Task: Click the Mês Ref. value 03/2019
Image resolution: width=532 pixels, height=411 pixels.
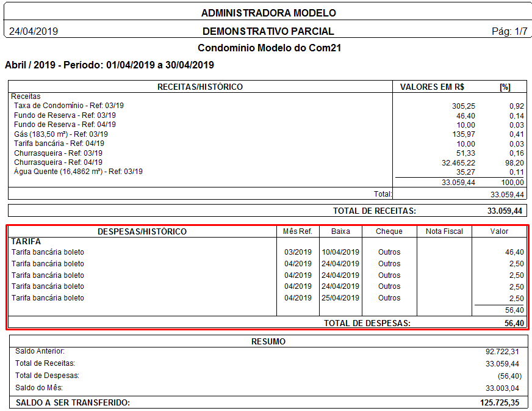Action: coord(298,252)
